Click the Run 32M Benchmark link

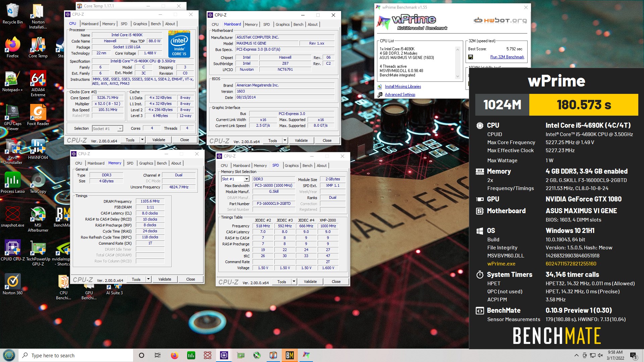tap(507, 57)
